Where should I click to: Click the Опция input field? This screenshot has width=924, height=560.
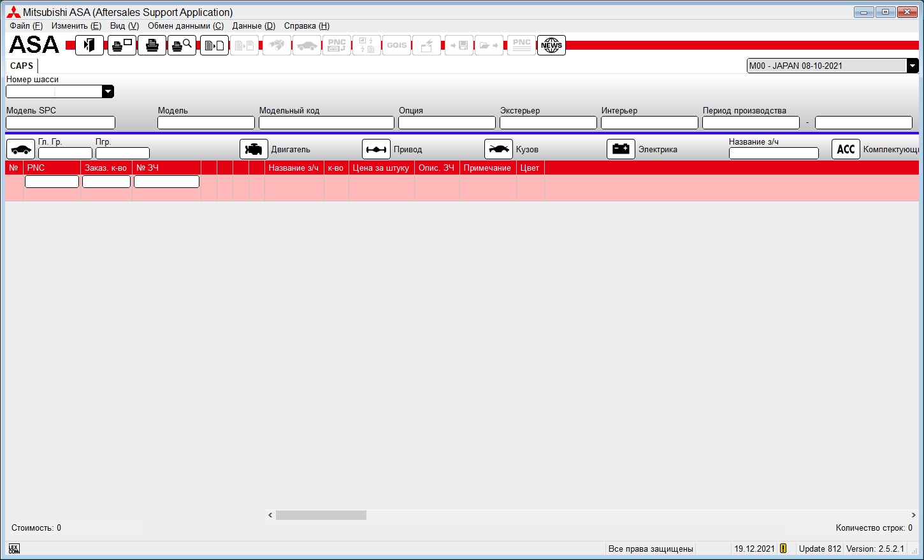pyautogui.click(x=447, y=123)
